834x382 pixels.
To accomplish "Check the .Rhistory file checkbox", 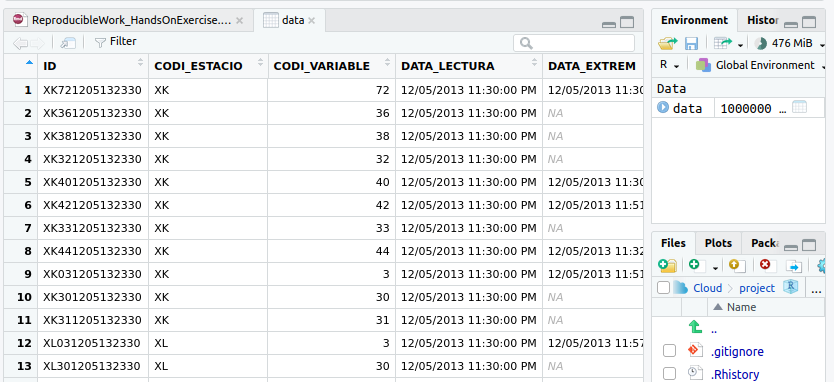I will [x=669, y=373].
